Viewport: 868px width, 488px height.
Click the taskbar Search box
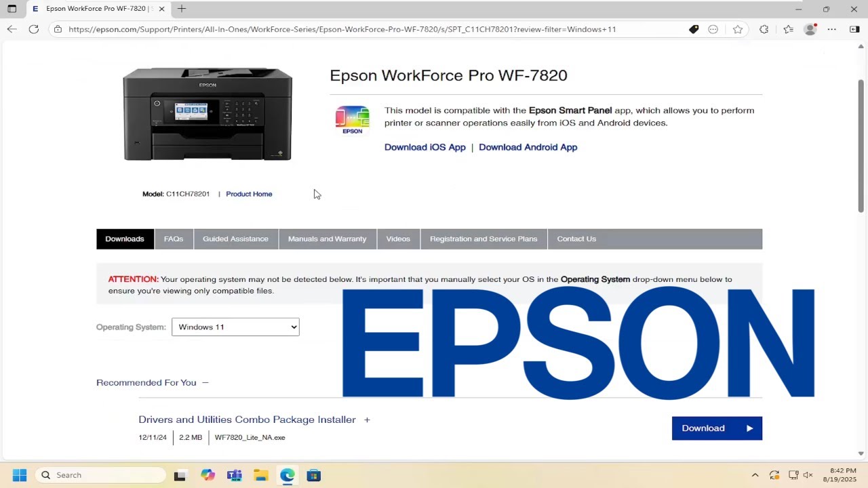click(100, 475)
